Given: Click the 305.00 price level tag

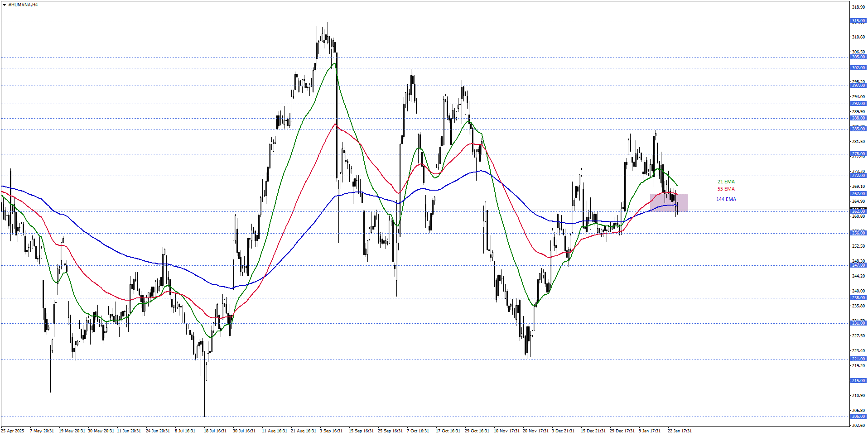Looking at the screenshot, I should coord(858,57).
